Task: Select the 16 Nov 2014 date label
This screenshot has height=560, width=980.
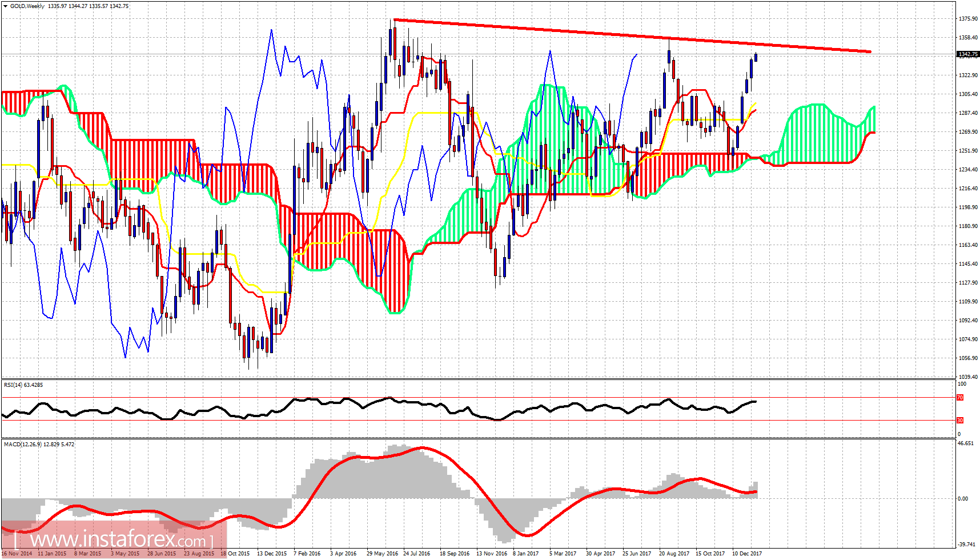Action: coord(15,554)
